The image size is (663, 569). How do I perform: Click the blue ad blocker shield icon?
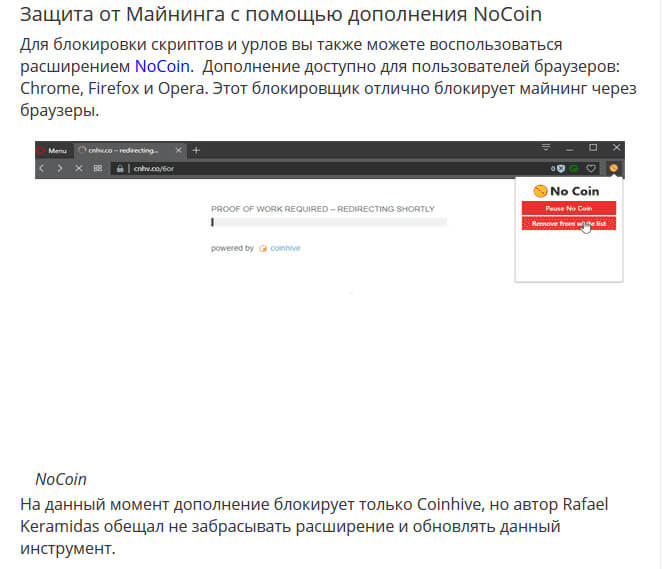pos(560,169)
